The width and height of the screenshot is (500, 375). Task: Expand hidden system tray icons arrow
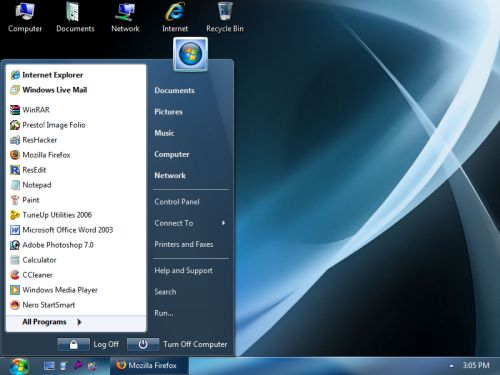click(451, 366)
